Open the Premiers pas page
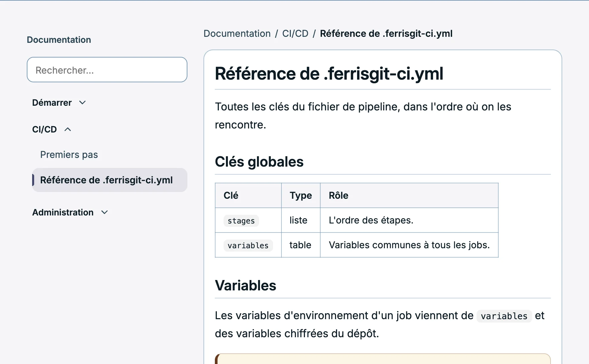This screenshot has width=589, height=364. 69,155
